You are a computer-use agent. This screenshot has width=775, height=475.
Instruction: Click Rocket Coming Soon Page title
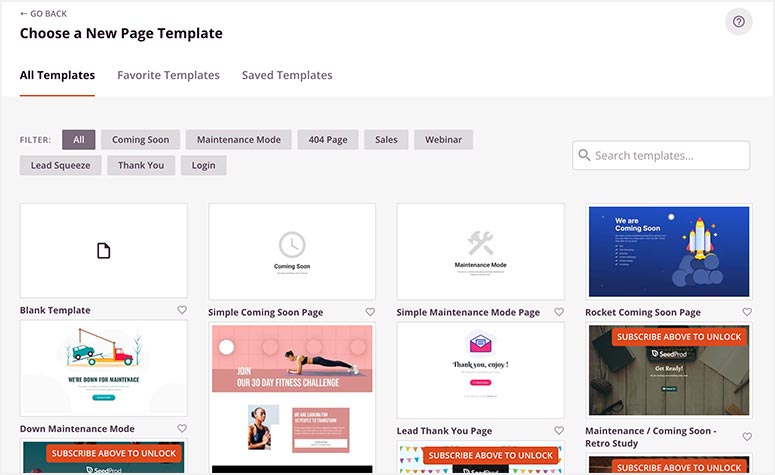(x=643, y=312)
